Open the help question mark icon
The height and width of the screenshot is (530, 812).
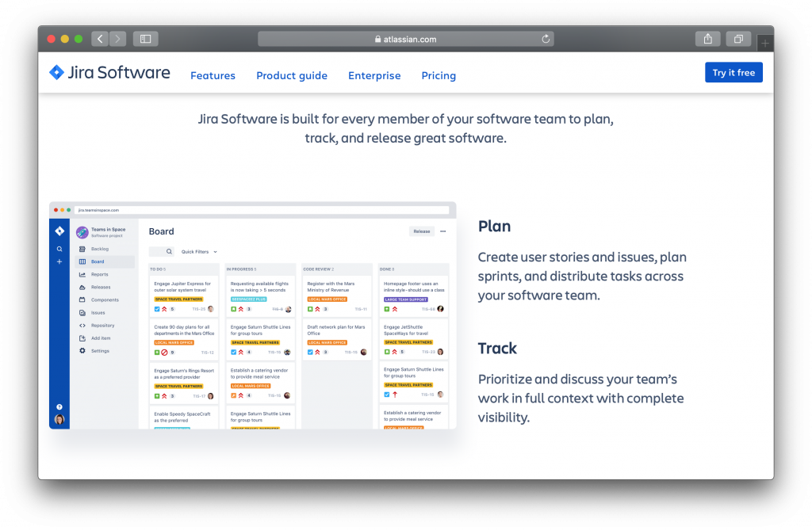pyautogui.click(x=59, y=407)
